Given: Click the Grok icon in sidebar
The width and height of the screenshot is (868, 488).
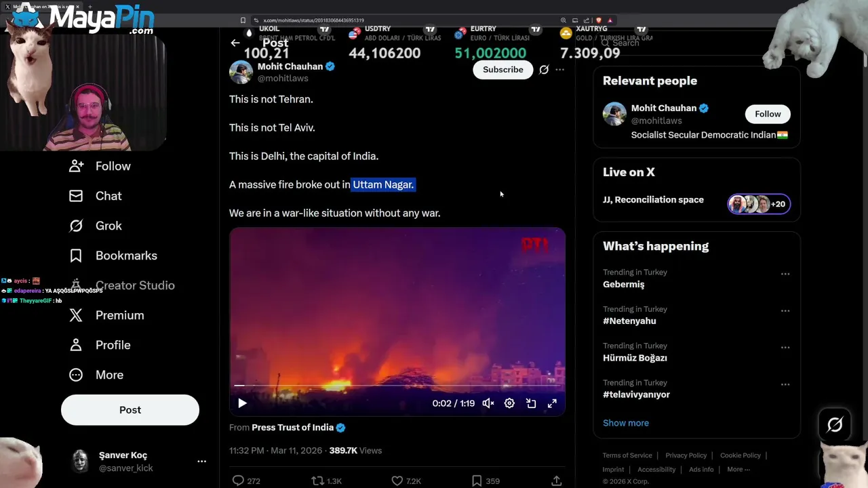Looking at the screenshot, I should [76, 226].
